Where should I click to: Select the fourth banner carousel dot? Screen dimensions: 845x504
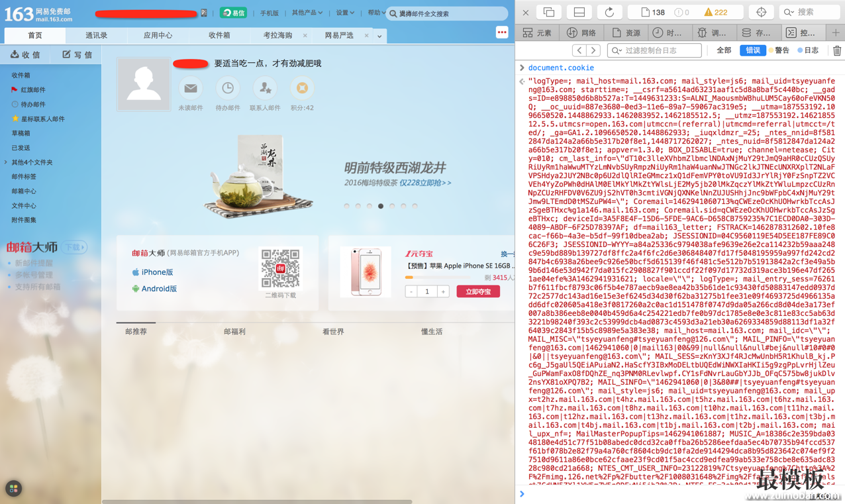point(381,206)
